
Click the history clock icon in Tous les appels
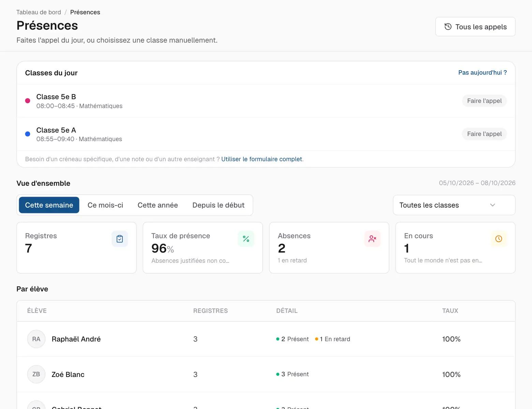click(x=448, y=27)
